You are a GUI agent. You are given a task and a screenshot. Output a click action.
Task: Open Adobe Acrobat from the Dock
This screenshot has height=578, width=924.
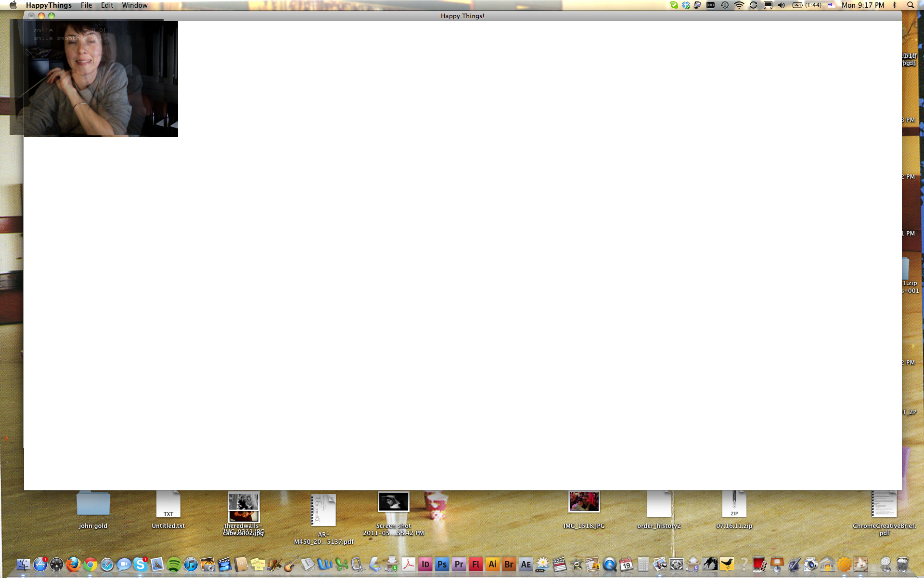pos(409,564)
